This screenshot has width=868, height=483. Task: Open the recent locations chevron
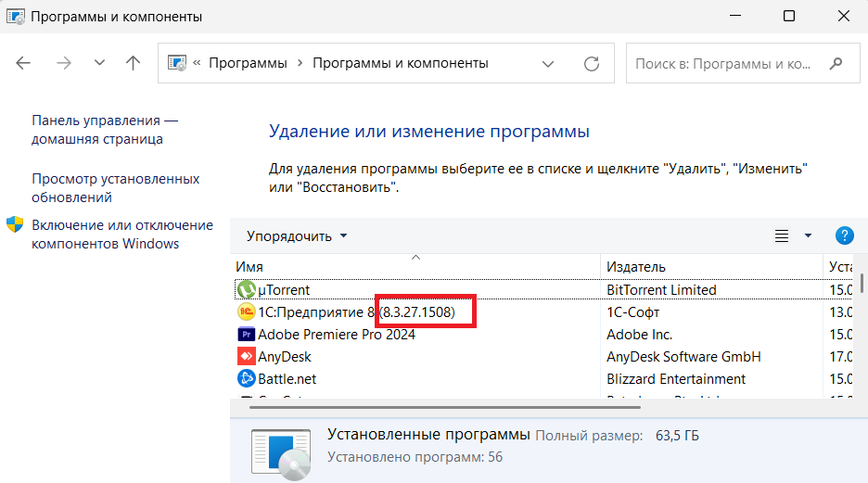[x=99, y=62]
